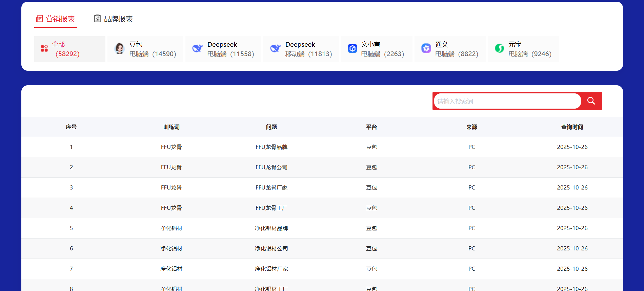The width and height of the screenshot is (644, 291).
Task: Click the Deepseek 移动端 whale icon
Action: pos(275,49)
